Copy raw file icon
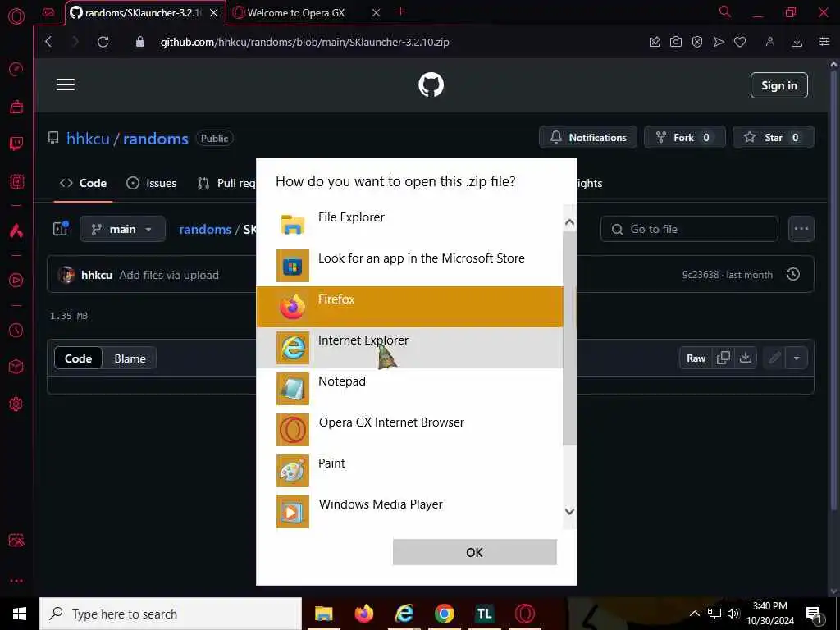Viewport: 840px width, 630px height. 724,358
